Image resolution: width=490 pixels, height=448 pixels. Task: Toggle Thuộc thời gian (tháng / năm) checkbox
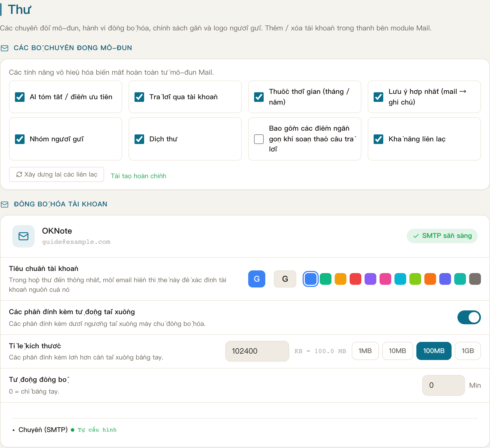[x=259, y=97]
